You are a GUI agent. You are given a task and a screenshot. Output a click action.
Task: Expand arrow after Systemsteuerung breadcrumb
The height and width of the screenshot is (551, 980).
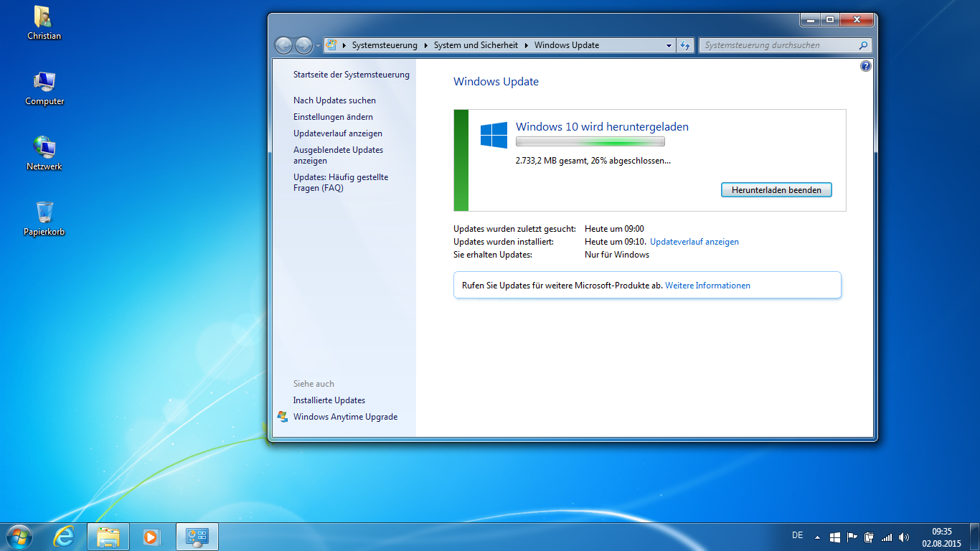tap(426, 45)
